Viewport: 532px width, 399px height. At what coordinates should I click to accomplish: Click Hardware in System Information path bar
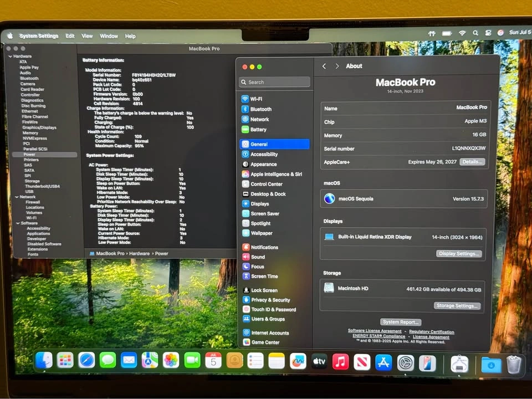click(139, 253)
